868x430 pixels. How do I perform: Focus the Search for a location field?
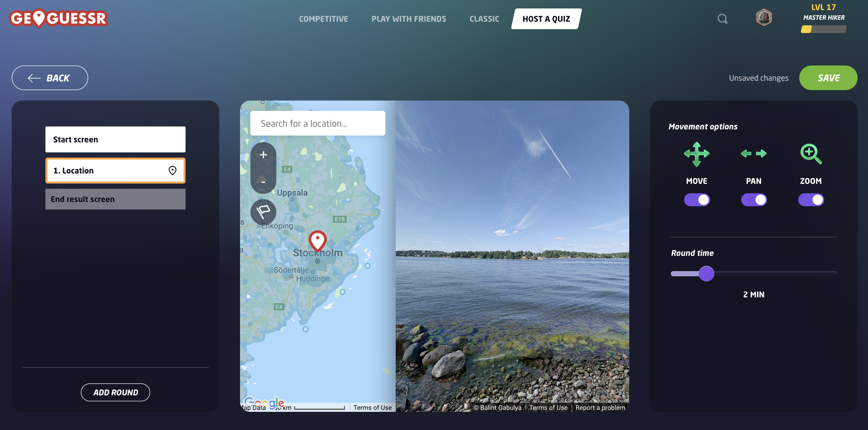click(x=318, y=123)
